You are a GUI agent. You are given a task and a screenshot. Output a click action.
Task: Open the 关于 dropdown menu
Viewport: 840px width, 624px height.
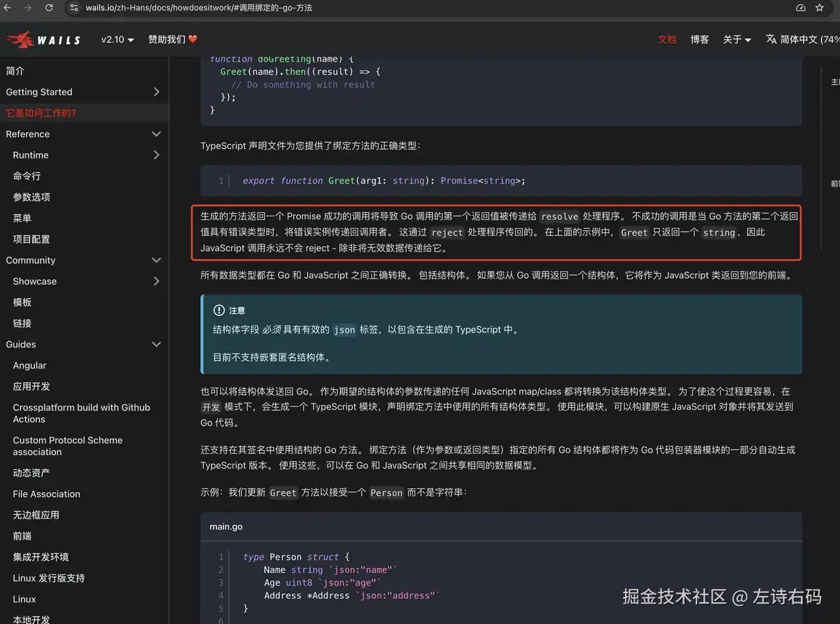[736, 39]
